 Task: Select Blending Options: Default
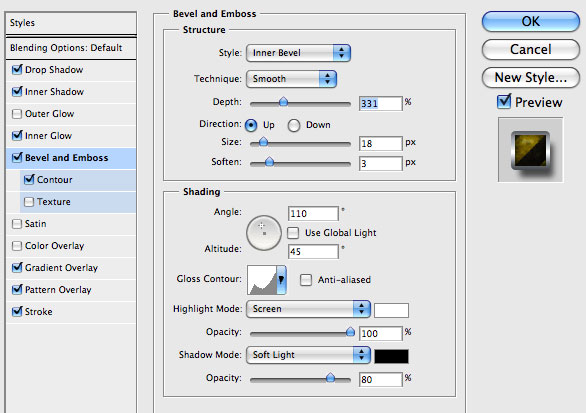pyautogui.click(x=71, y=48)
